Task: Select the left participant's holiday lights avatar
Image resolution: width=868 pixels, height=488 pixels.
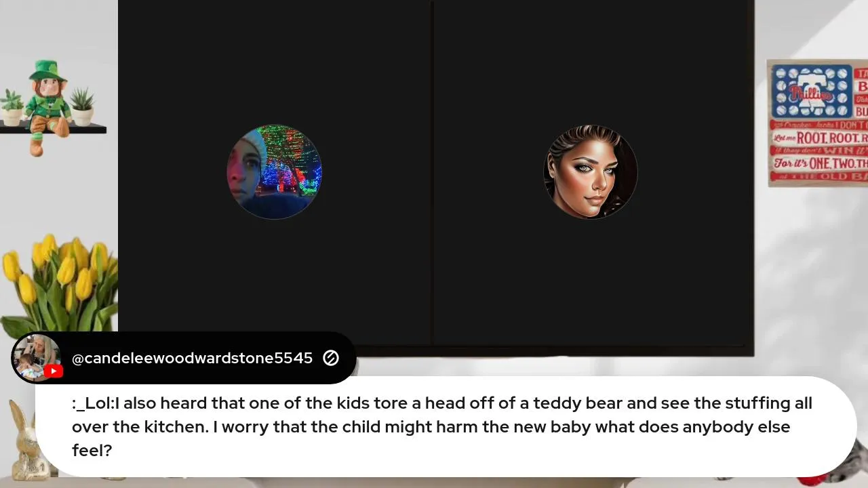Action: [x=275, y=172]
